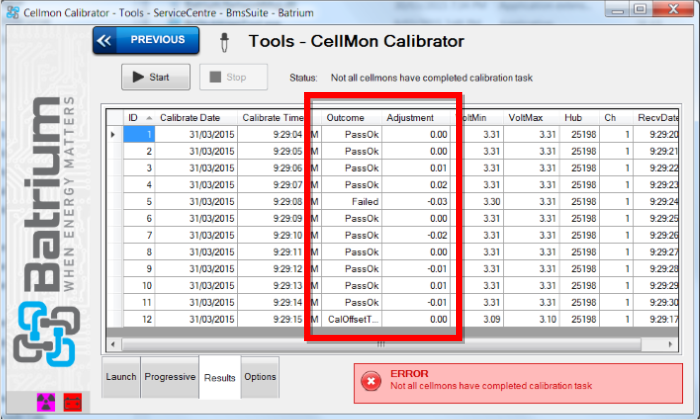This screenshot has width=700, height=420.
Task: Click the app icon in title bar
Action: coord(12,12)
